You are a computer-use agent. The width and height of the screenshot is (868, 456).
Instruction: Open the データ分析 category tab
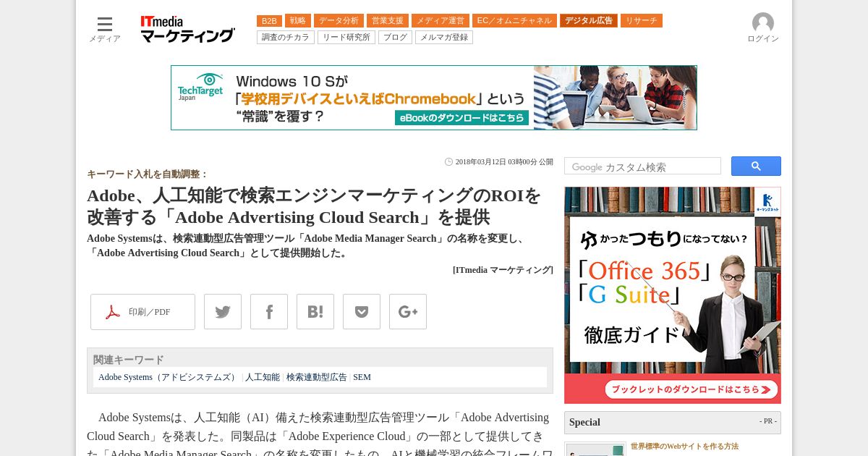tap(339, 21)
